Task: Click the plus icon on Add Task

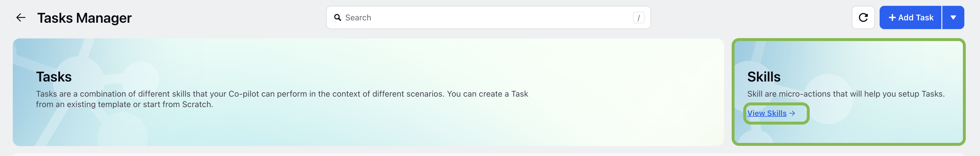Action: tap(892, 17)
